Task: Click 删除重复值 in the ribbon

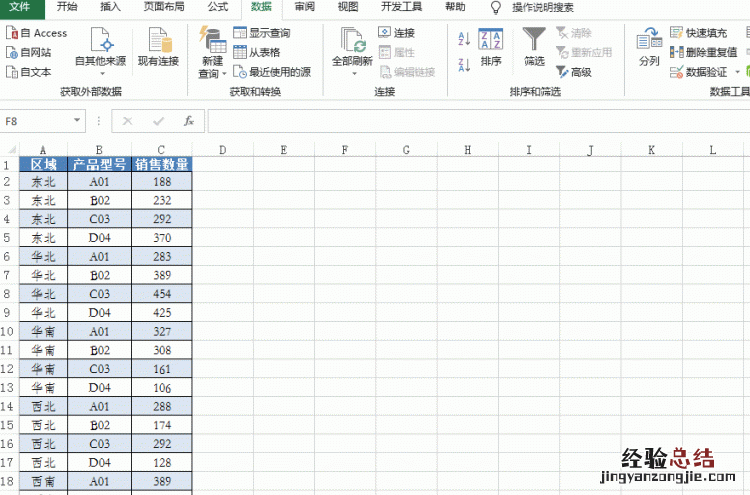Action: tap(704, 52)
